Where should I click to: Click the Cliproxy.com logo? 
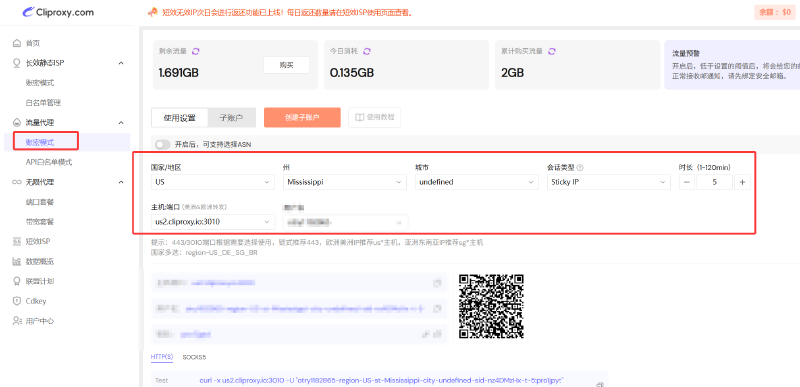[58, 12]
